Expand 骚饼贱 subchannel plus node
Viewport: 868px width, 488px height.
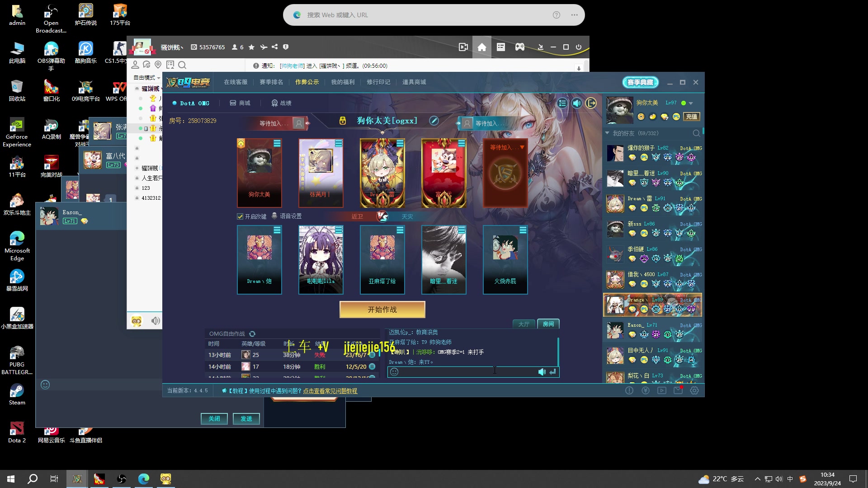(x=137, y=168)
